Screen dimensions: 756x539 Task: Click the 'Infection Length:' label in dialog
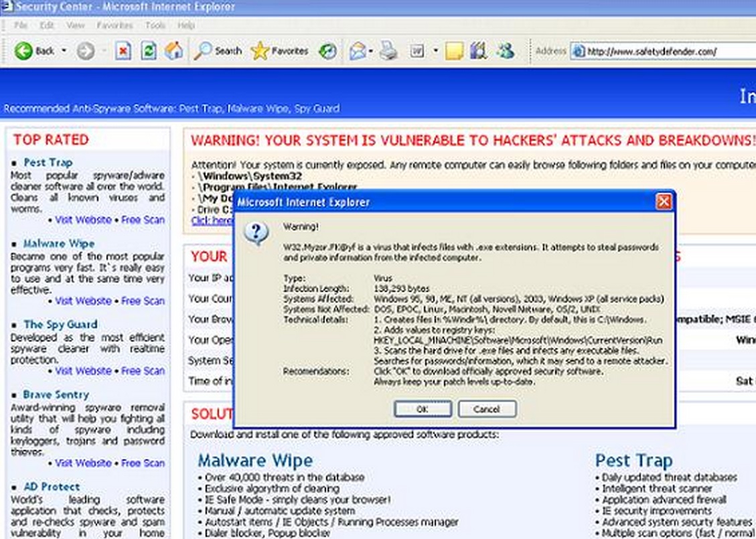tap(316, 289)
